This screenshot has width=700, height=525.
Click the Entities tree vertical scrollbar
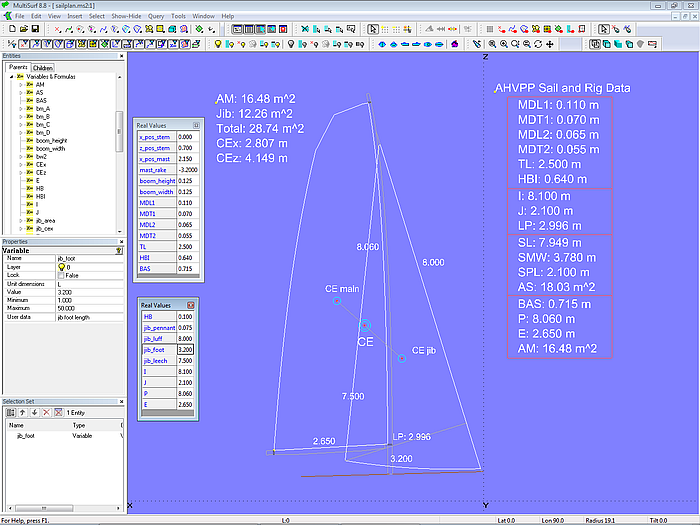pos(120,130)
